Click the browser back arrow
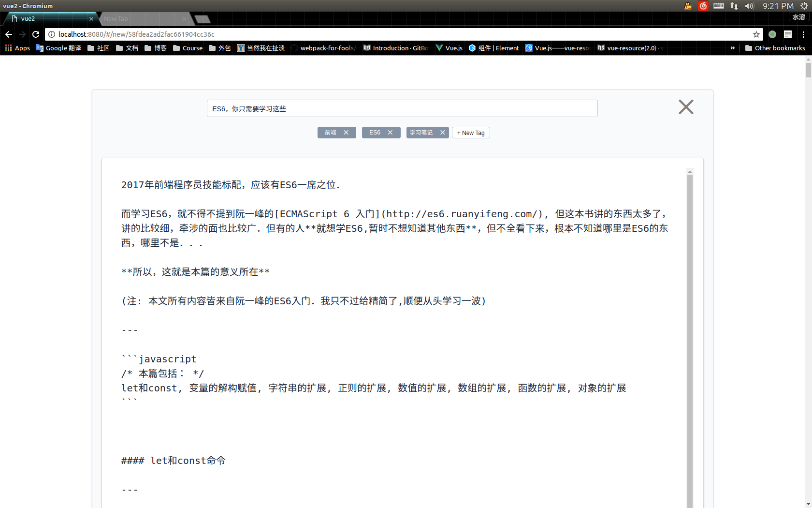This screenshot has width=812, height=508. tap(9, 34)
